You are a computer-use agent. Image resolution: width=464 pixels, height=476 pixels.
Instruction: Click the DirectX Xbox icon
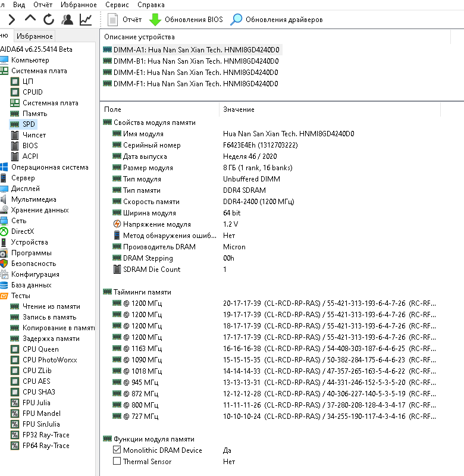pos(4,231)
